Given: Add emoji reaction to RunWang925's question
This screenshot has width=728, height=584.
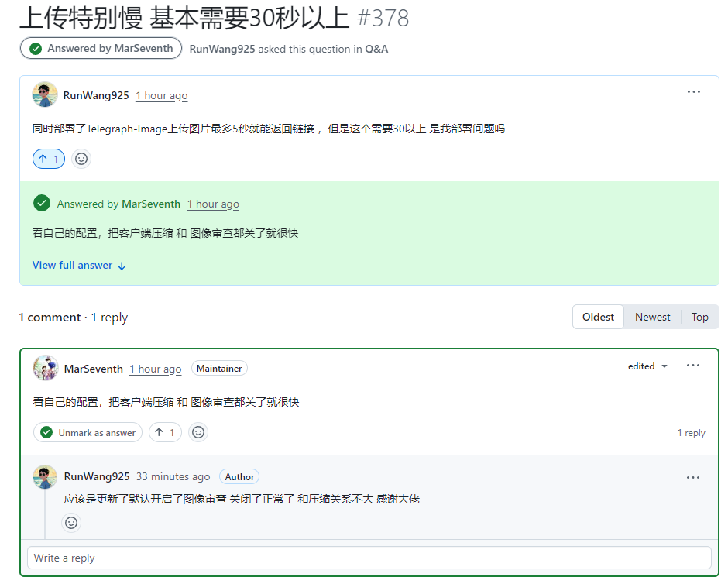Looking at the screenshot, I should click(x=81, y=159).
